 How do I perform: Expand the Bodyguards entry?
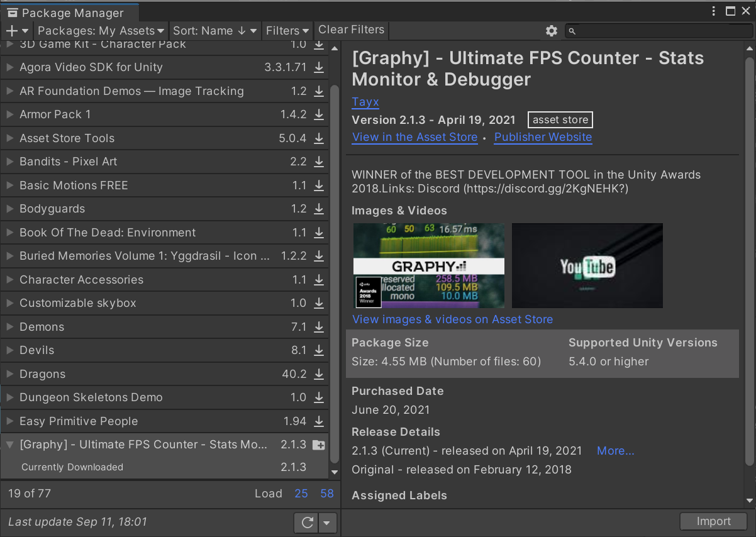(x=9, y=209)
